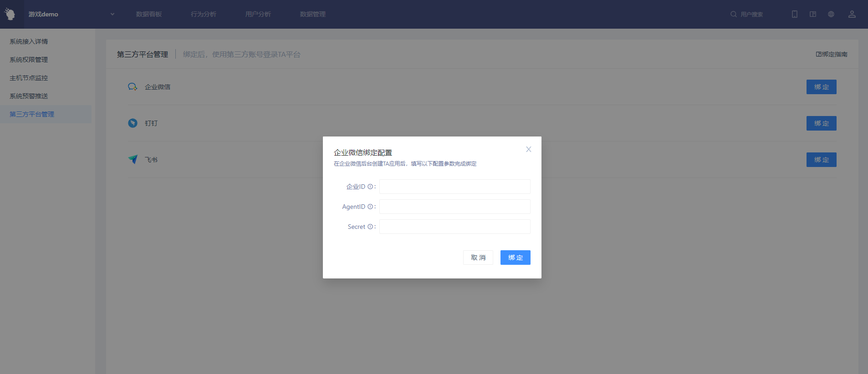Click the info icon next to AgentID

370,207
